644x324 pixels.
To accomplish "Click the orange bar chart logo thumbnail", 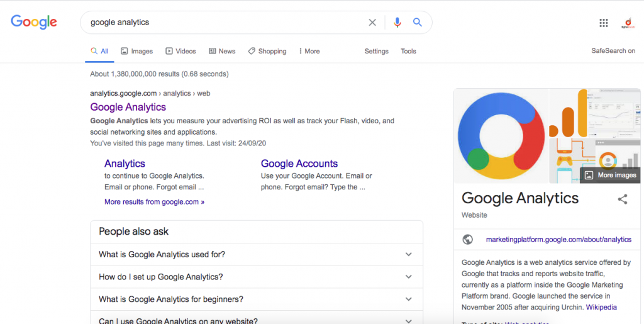I will pyautogui.click(x=569, y=113).
